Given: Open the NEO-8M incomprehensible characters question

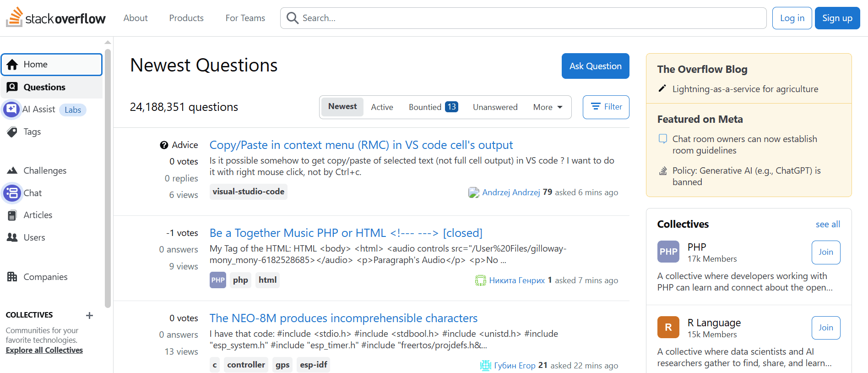Looking at the screenshot, I should coord(343,318).
